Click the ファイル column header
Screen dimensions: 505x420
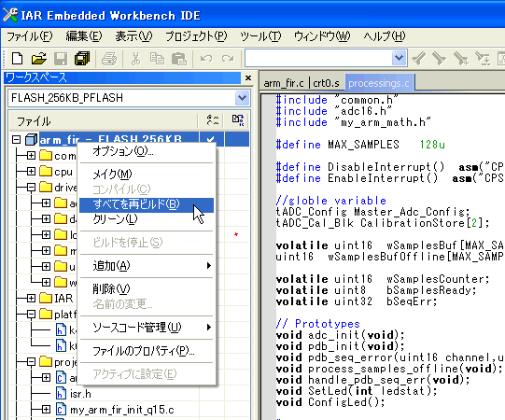(103, 121)
